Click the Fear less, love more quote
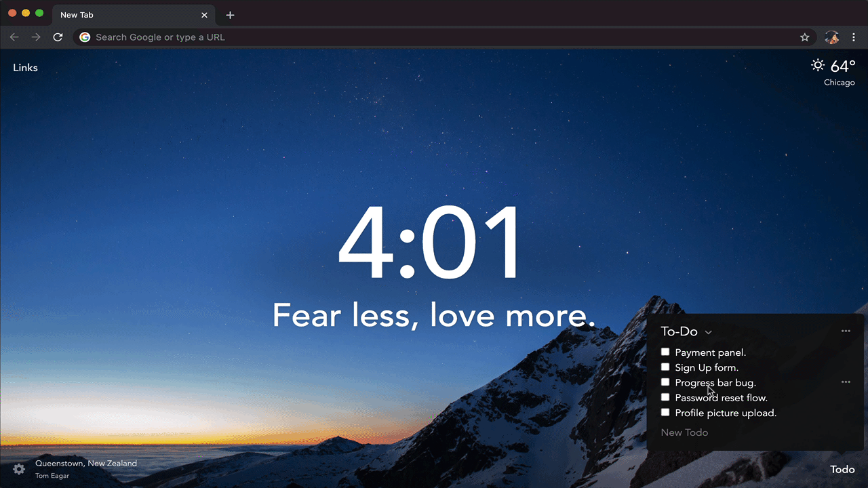The height and width of the screenshot is (488, 868). click(434, 315)
